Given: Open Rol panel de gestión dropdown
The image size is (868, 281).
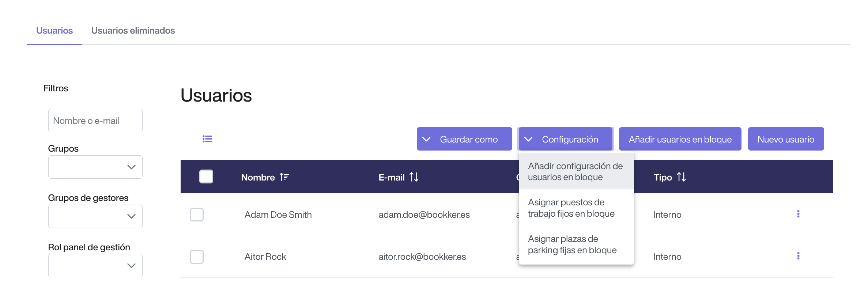Looking at the screenshot, I should [x=95, y=266].
